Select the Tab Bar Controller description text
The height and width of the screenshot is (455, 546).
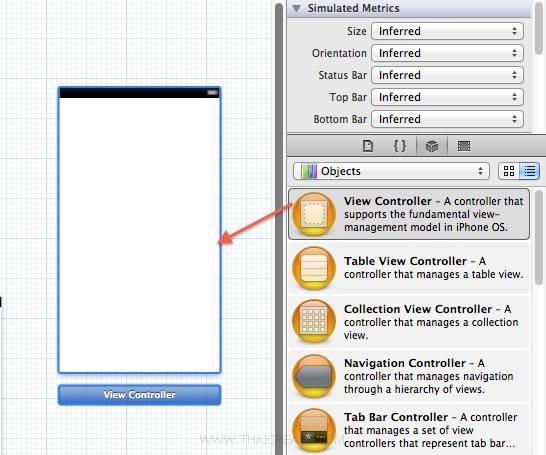(x=430, y=430)
